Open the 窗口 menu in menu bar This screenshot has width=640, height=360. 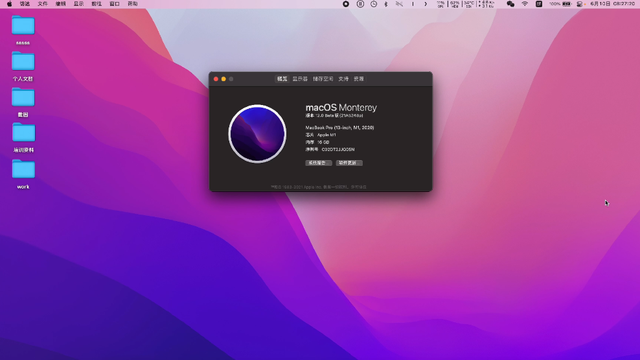115,4
